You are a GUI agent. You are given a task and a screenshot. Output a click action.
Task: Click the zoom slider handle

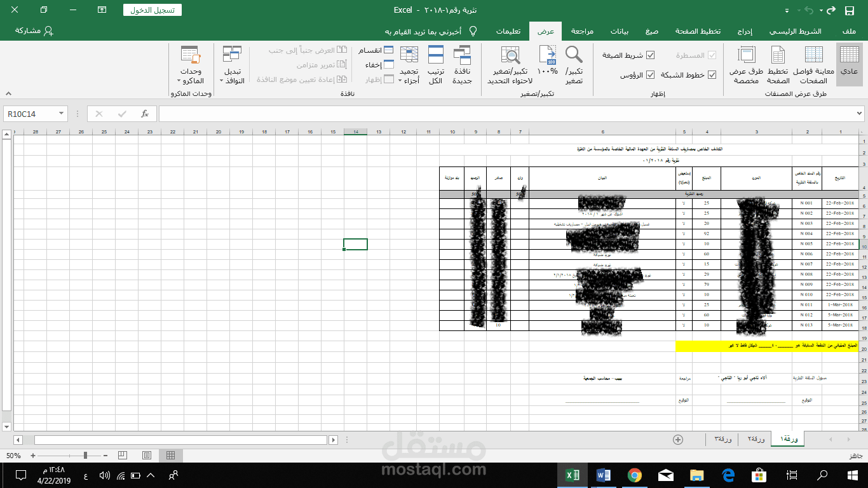pos(86,456)
